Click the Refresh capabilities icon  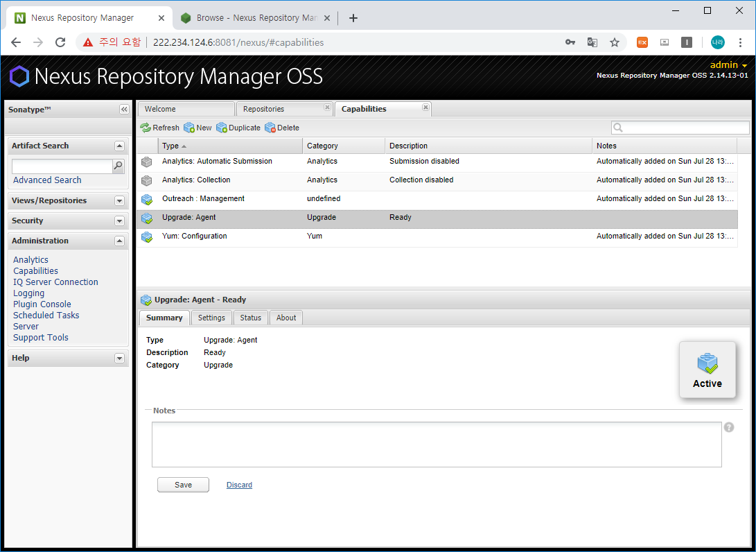pos(145,128)
